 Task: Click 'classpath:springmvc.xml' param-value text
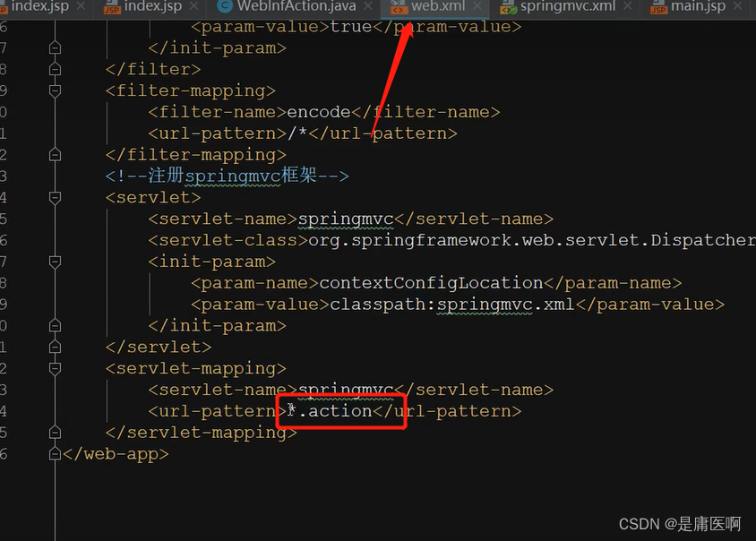click(x=452, y=305)
